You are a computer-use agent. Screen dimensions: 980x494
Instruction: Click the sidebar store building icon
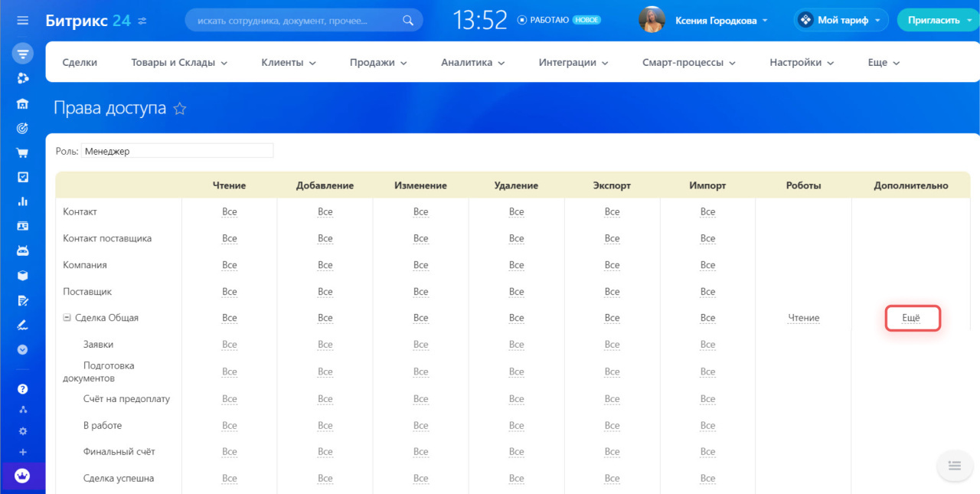coord(22,104)
